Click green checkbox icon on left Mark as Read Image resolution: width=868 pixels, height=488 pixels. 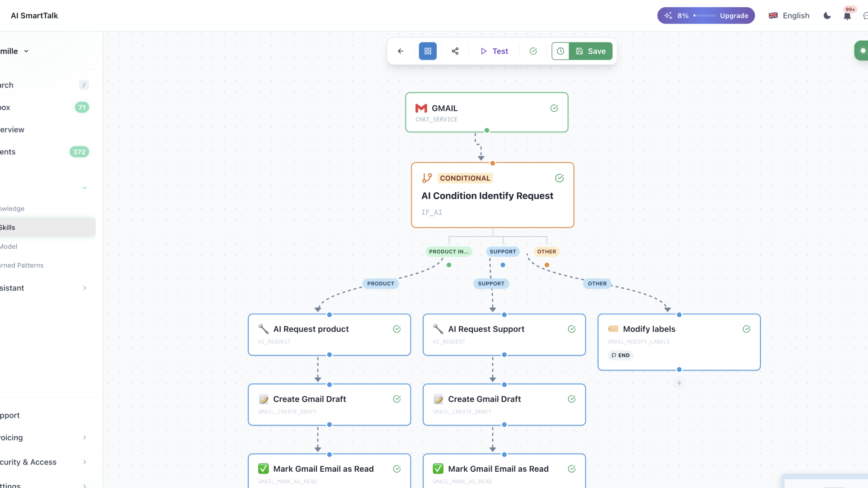click(264, 469)
